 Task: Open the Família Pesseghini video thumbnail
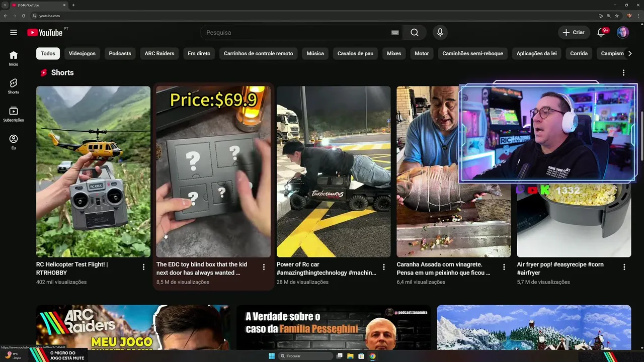pos(334,327)
